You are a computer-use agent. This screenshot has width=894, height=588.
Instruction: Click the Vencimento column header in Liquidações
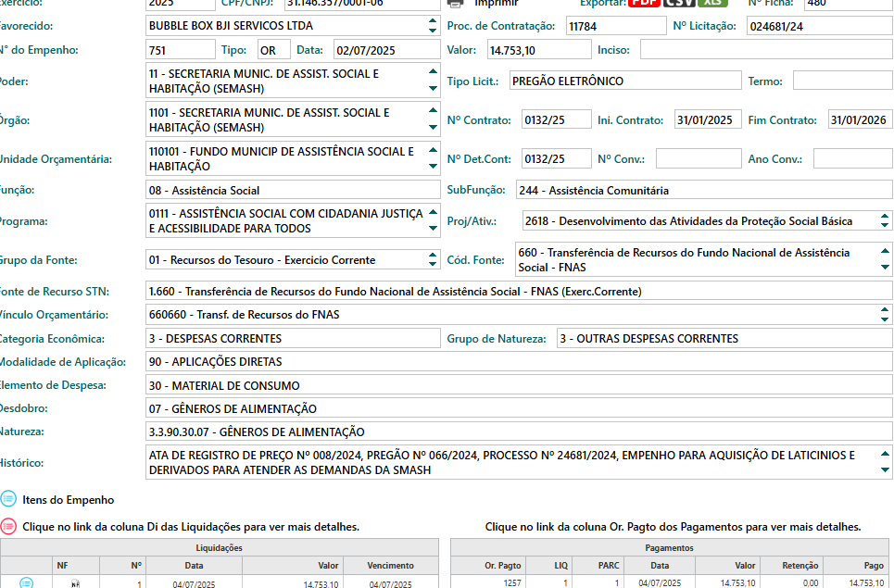click(390, 565)
